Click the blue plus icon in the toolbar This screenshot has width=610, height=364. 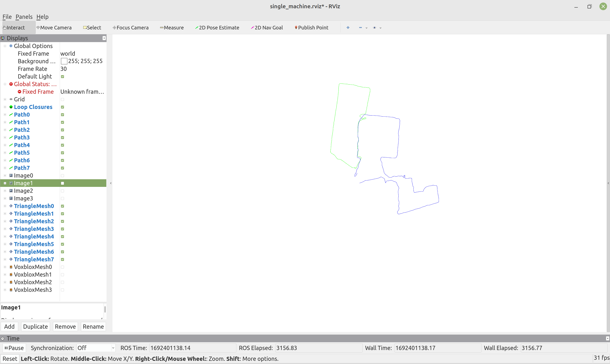[x=348, y=28]
